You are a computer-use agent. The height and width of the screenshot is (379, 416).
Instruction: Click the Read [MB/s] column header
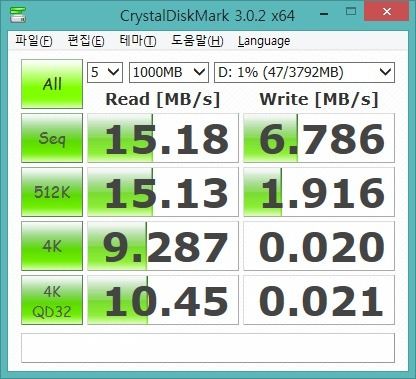[x=163, y=99]
